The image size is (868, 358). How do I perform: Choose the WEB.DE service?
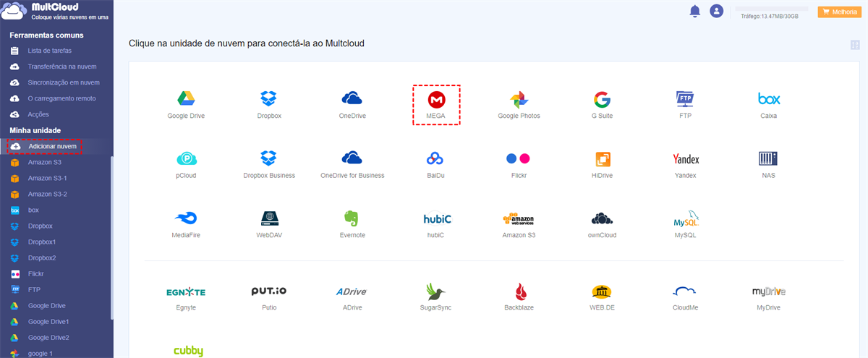[x=603, y=291]
